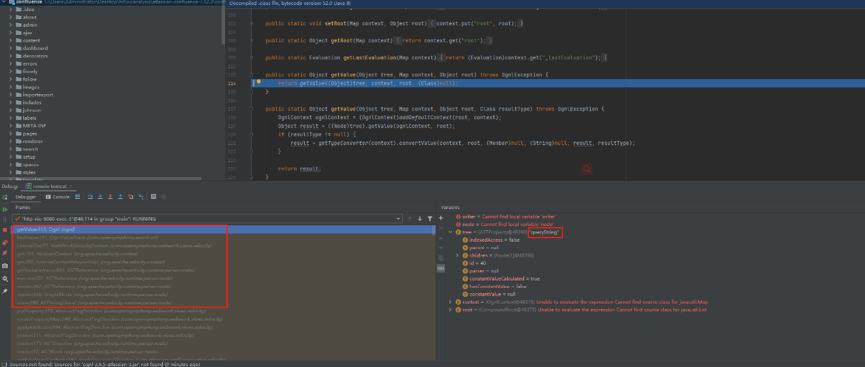Click the Resume Program icon
Viewport: 865px width, 367px height.
coord(5,210)
